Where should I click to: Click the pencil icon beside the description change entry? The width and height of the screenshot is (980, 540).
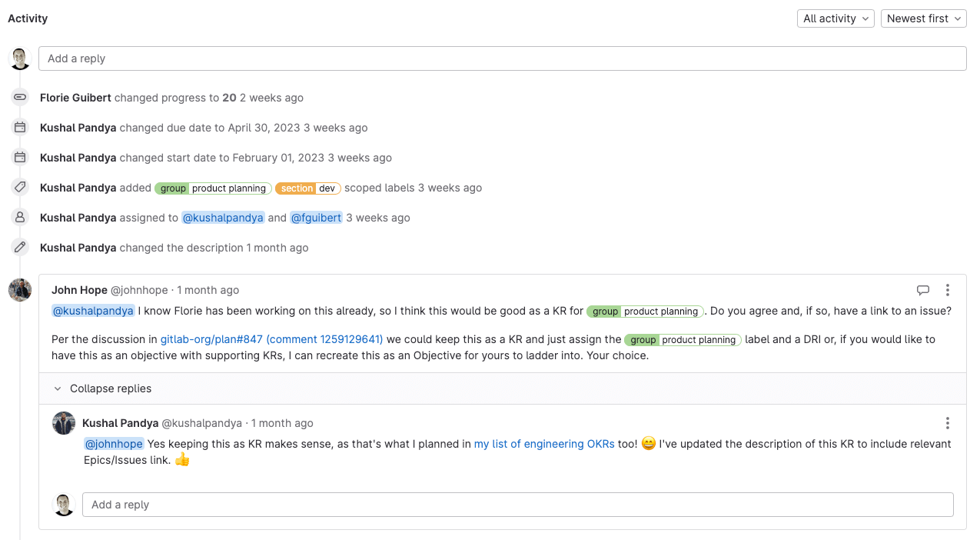pyautogui.click(x=19, y=247)
